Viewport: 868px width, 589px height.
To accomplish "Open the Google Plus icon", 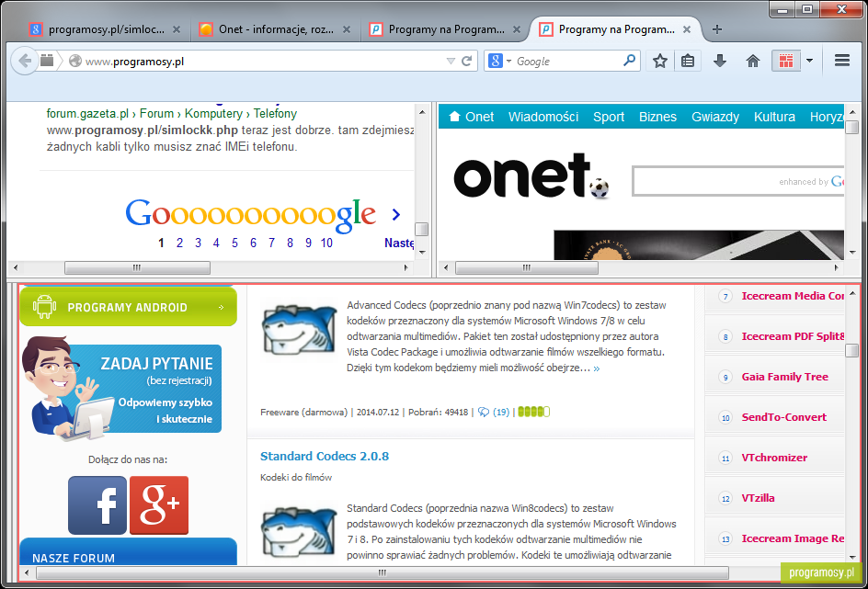I will tap(159, 505).
